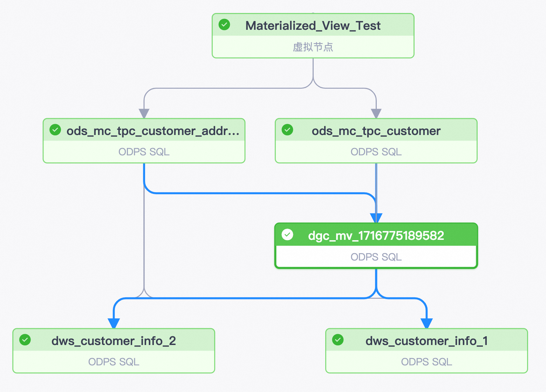Click the success icon on dws_customer_info_2

tap(25, 340)
